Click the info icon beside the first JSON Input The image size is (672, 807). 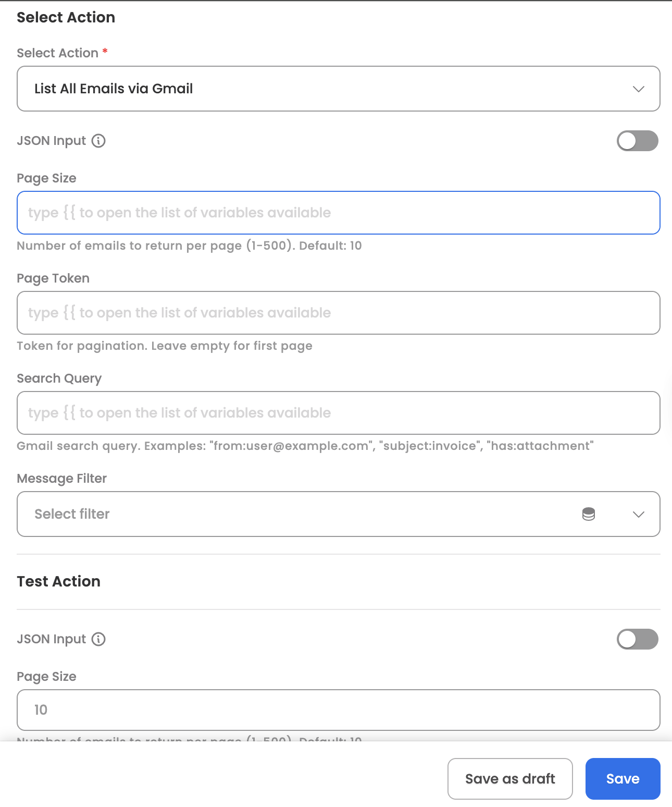pos(98,141)
